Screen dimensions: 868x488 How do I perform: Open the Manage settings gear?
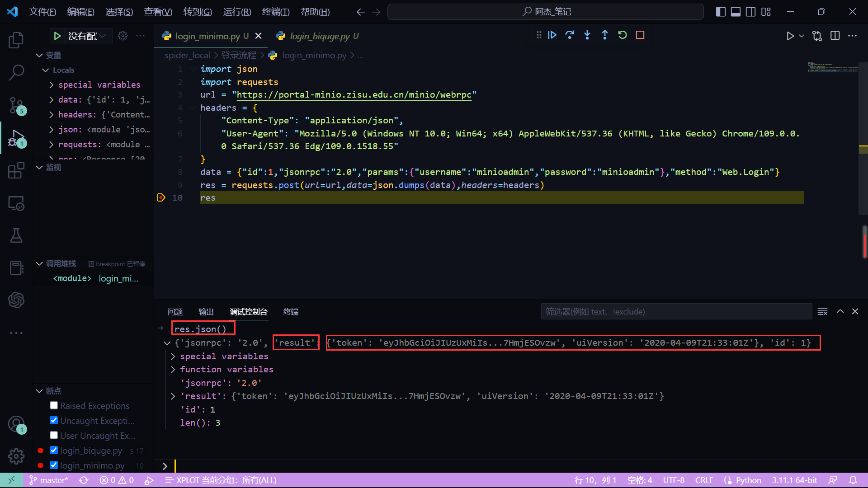pyautogui.click(x=16, y=456)
